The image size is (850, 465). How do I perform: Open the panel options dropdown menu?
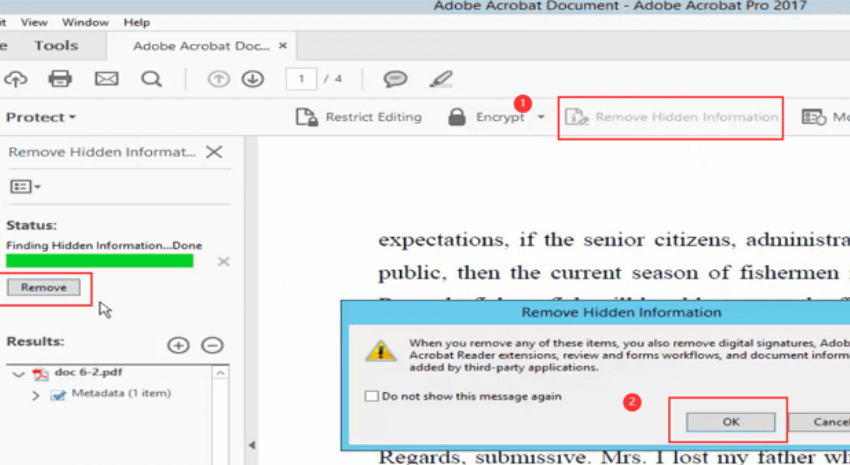25,187
